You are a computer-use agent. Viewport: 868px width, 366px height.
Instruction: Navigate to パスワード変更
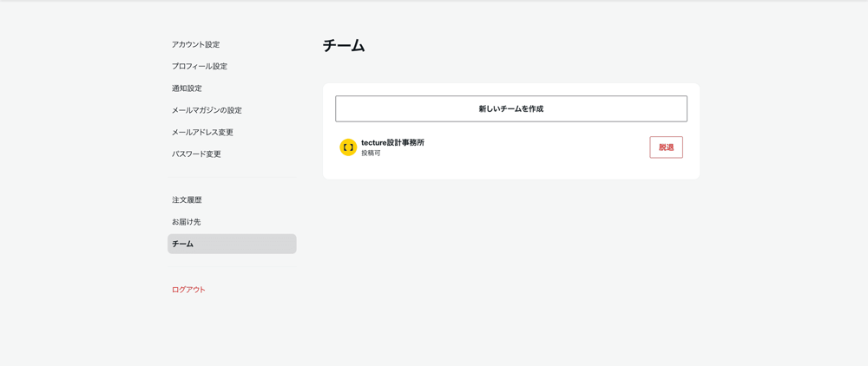click(196, 154)
